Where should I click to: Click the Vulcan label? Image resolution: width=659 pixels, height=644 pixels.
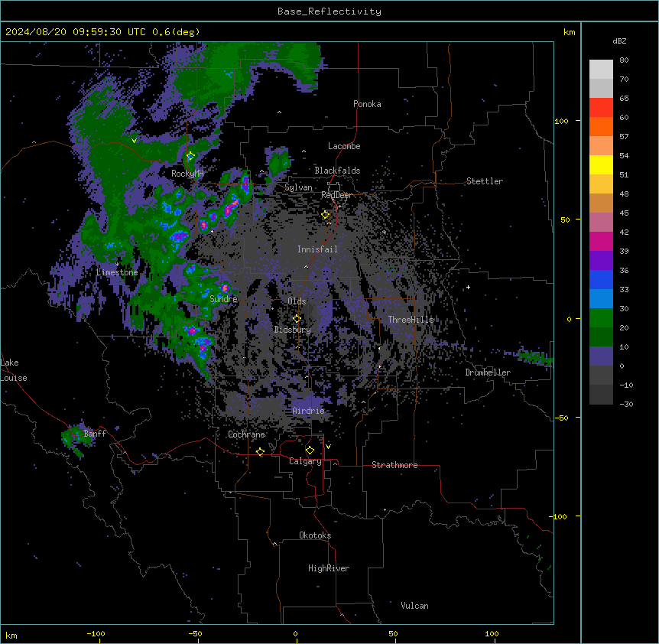tap(414, 606)
